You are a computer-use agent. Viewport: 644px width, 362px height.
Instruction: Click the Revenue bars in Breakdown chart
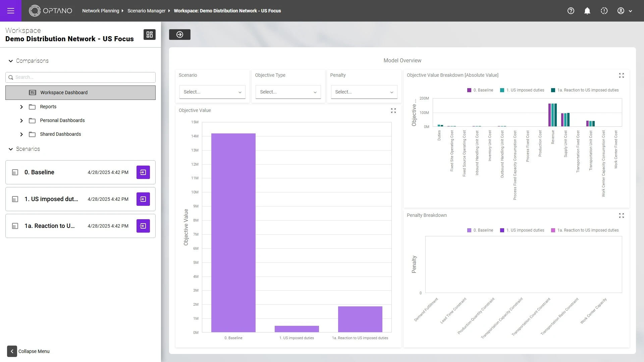(552, 115)
